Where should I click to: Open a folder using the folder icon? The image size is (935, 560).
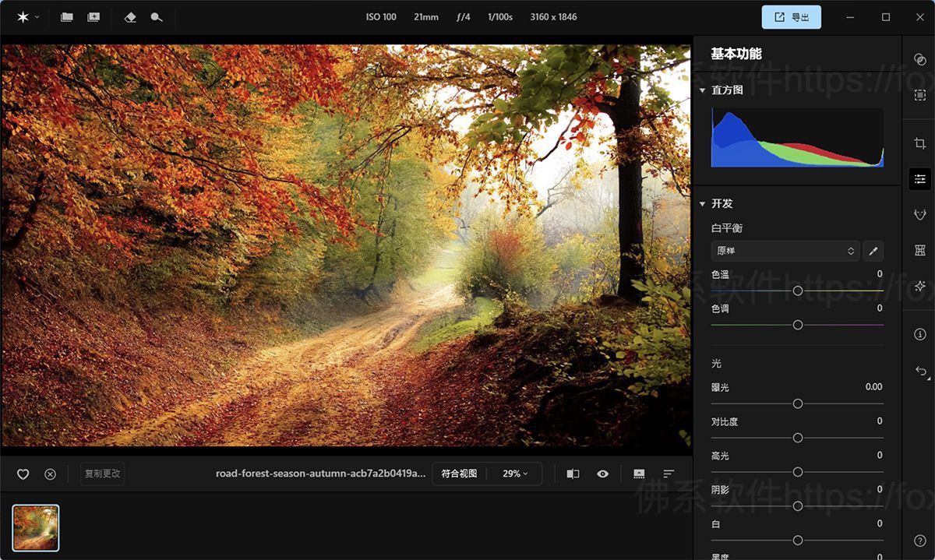point(67,17)
